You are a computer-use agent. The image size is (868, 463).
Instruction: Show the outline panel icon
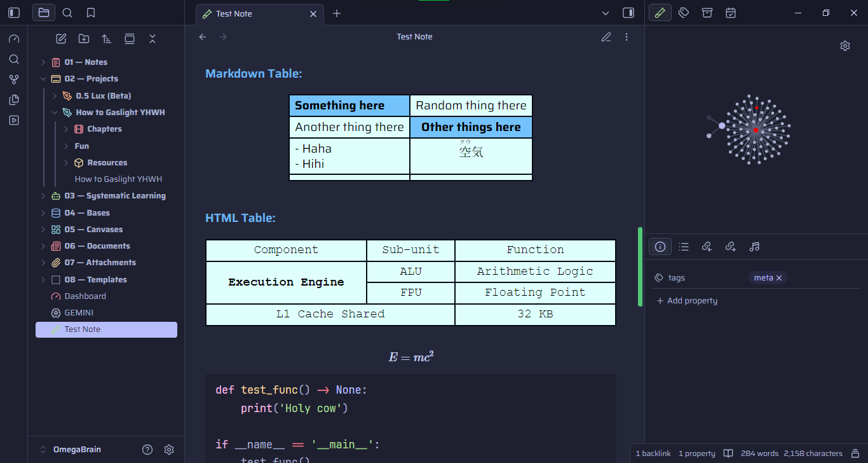pos(684,247)
